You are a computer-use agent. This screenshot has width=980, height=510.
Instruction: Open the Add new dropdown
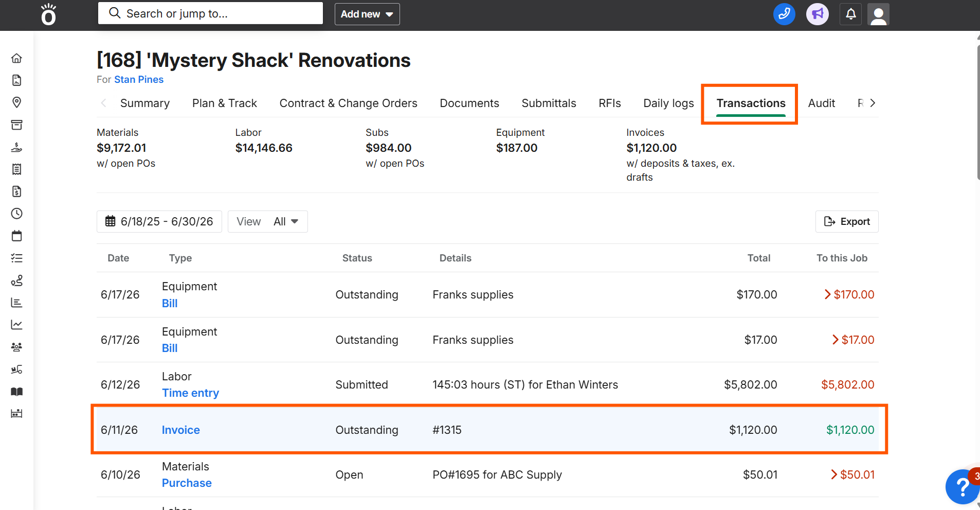pos(367,14)
